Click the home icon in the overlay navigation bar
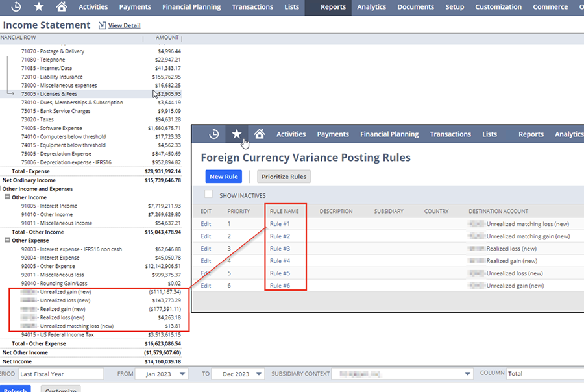 [x=260, y=134]
